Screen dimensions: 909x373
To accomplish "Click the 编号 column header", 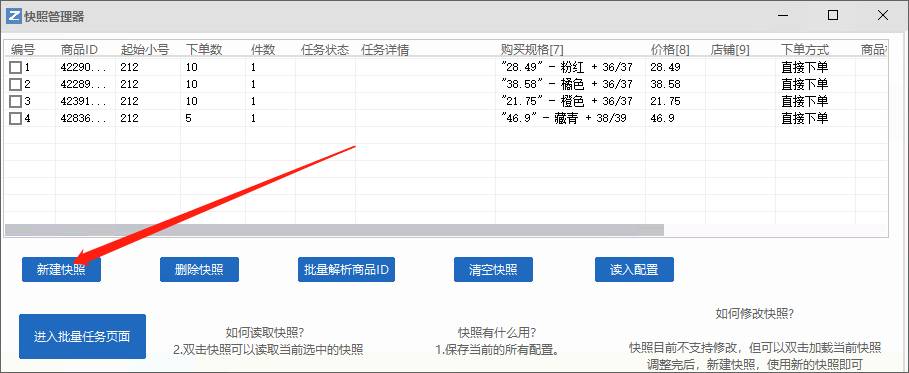I will [23, 50].
